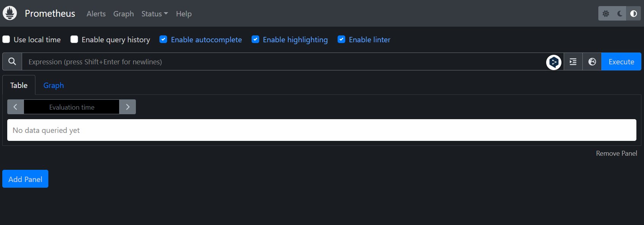
Task: Click the search magnifier icon
Action: point(12,61)
